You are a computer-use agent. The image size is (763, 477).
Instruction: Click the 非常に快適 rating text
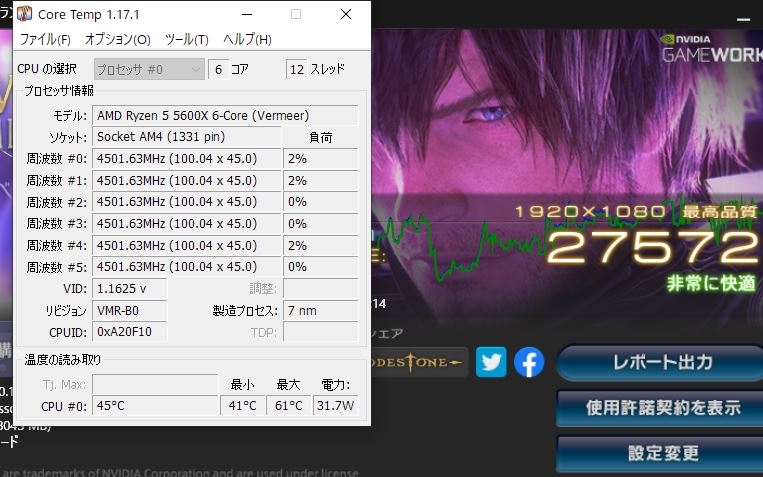pyautogui.click(x=711, y=283)
